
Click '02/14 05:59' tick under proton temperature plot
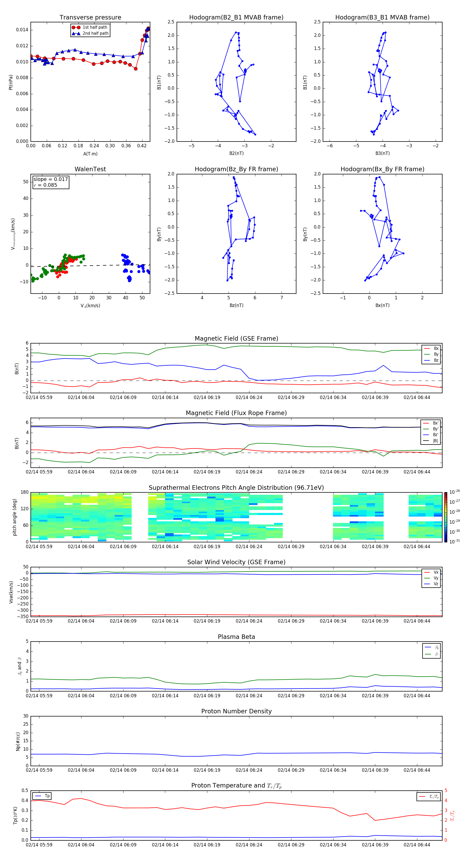tap(39, 845)
